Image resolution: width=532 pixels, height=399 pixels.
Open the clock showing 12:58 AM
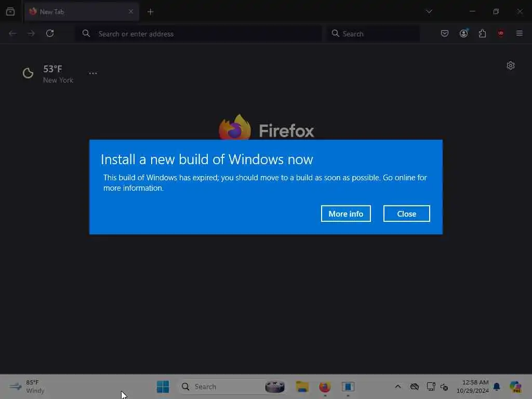pyautogui.click(x=472, y=387)
